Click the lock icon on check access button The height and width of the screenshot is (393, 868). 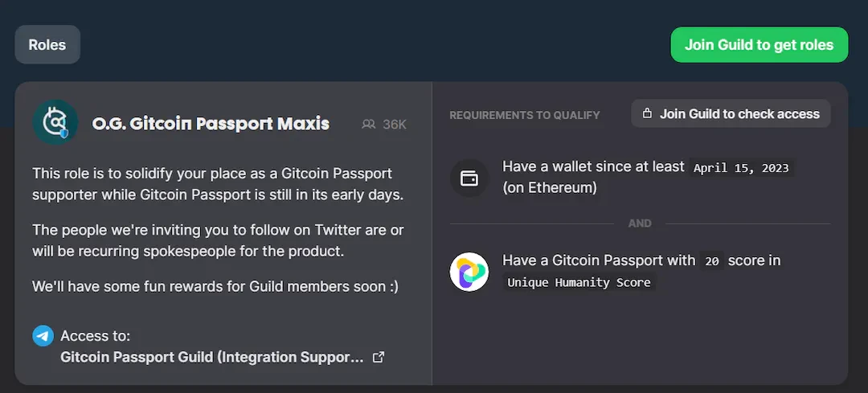pyautogui.click(x=647, y=114)
